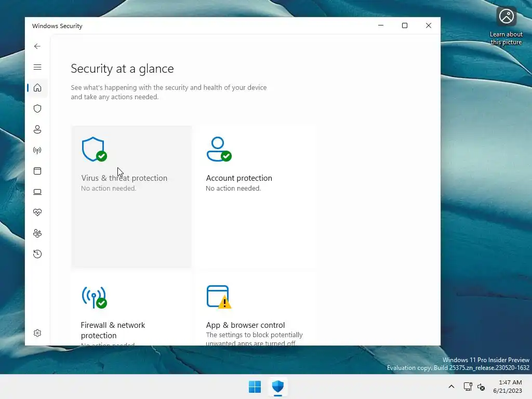Click the browser window icon with warning
This screenshot has width=532, height=399.
219,297
